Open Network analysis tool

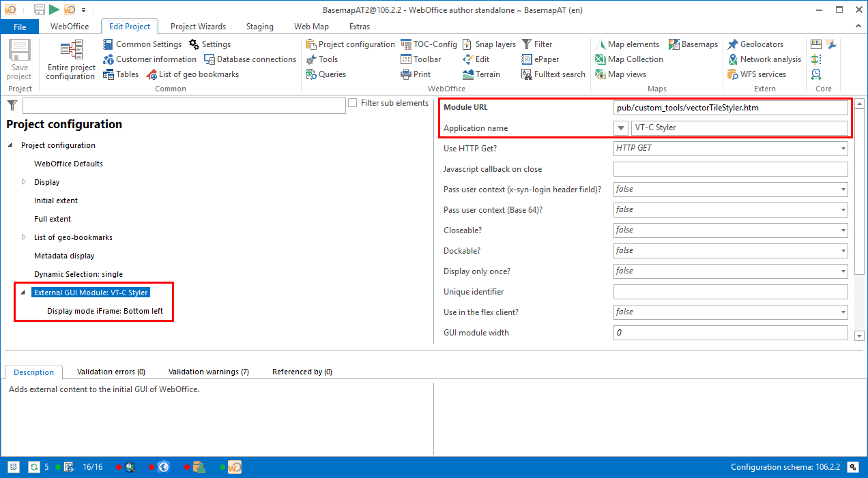tap(764, 59)
